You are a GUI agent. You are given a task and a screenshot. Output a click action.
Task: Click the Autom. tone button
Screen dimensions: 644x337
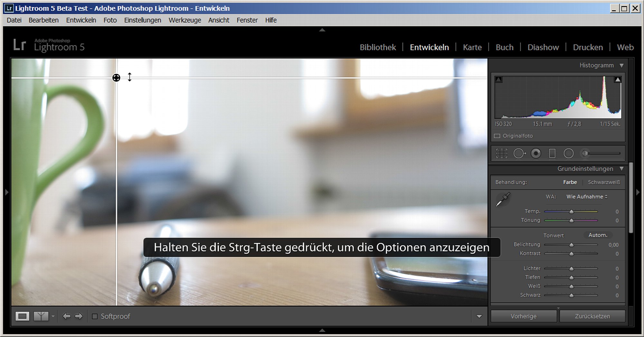click(x=598, y=235)
